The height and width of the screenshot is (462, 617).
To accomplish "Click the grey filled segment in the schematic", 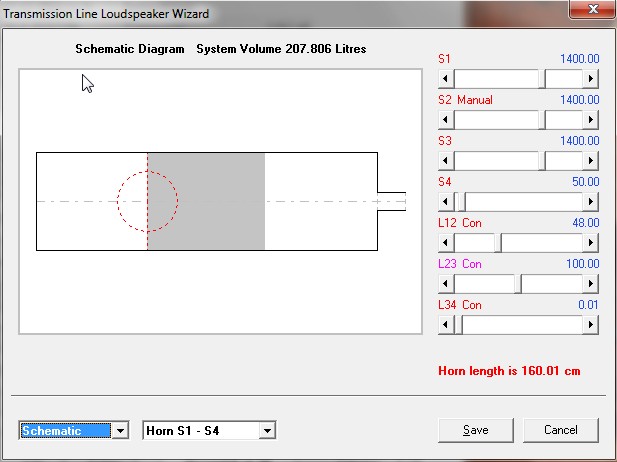I will [x=206, y=201].
